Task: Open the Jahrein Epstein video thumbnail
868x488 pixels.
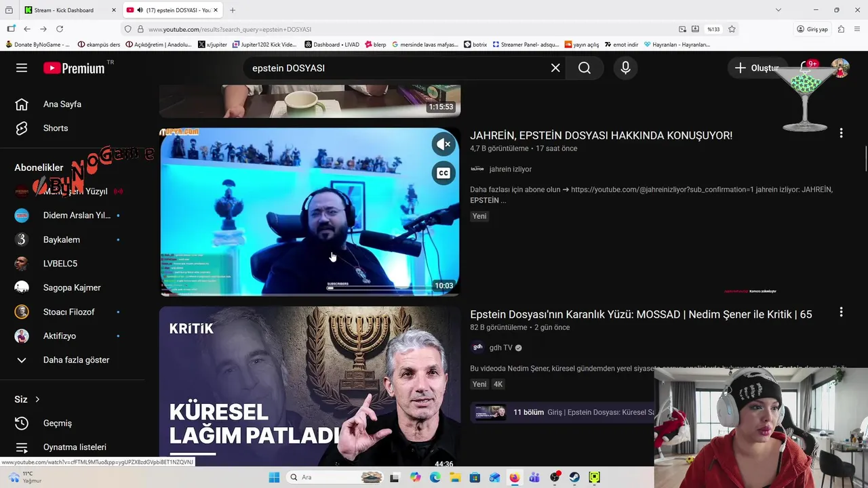Action: 309,211
